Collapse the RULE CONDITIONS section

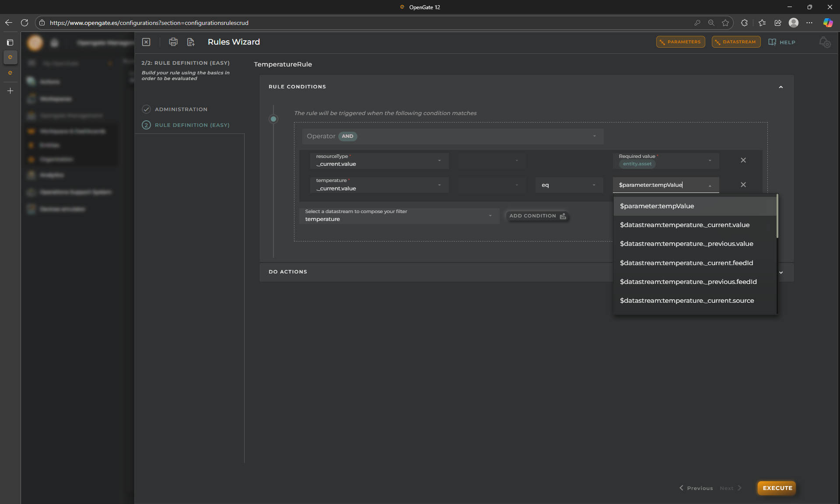coord(780,87)
